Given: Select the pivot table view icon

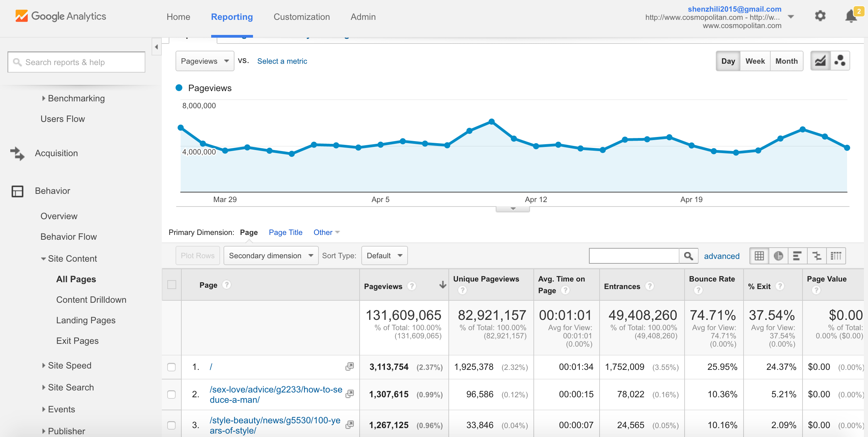Looking at the screenshot, I should (x=836, y=256).
